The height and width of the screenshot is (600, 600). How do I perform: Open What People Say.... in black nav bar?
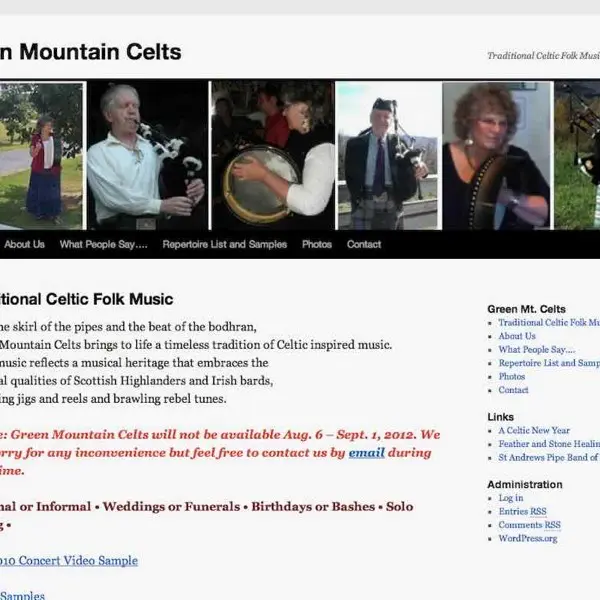103,244
